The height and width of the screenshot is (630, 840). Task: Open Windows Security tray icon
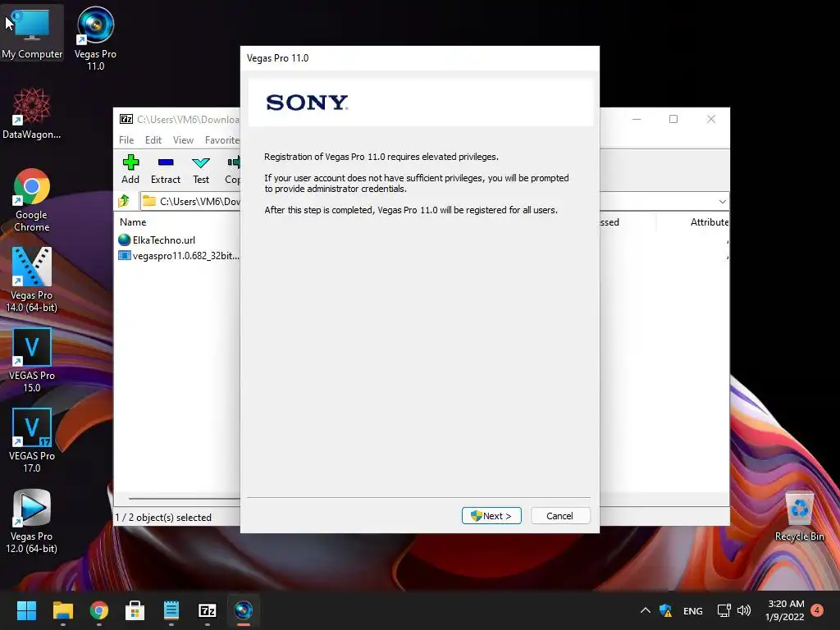666,610
